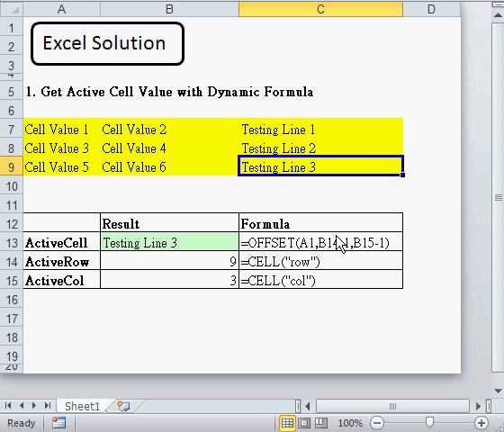This screenshot has height=432, width=504.
Task: Click the vertical scrollbar thumb
Action: (499, 197)
